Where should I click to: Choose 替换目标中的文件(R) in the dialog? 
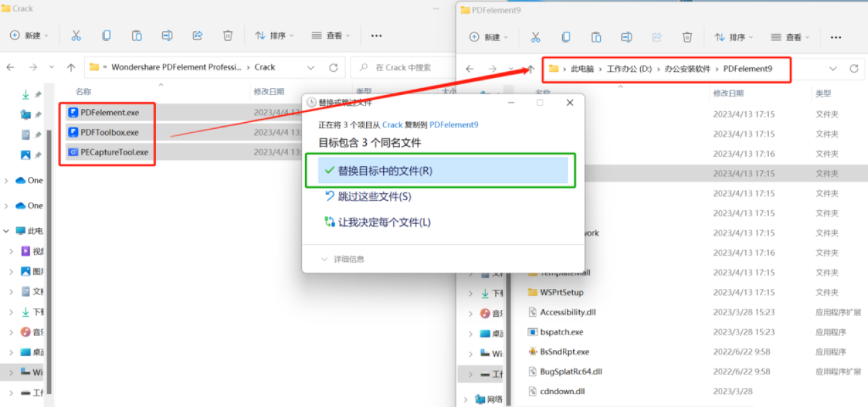tap(443, 171)
